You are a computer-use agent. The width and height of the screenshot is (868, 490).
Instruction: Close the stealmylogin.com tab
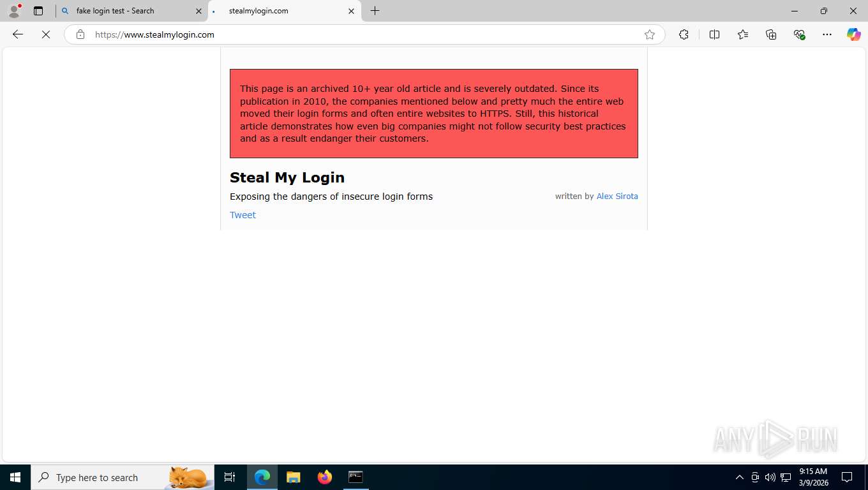point(351,11)
